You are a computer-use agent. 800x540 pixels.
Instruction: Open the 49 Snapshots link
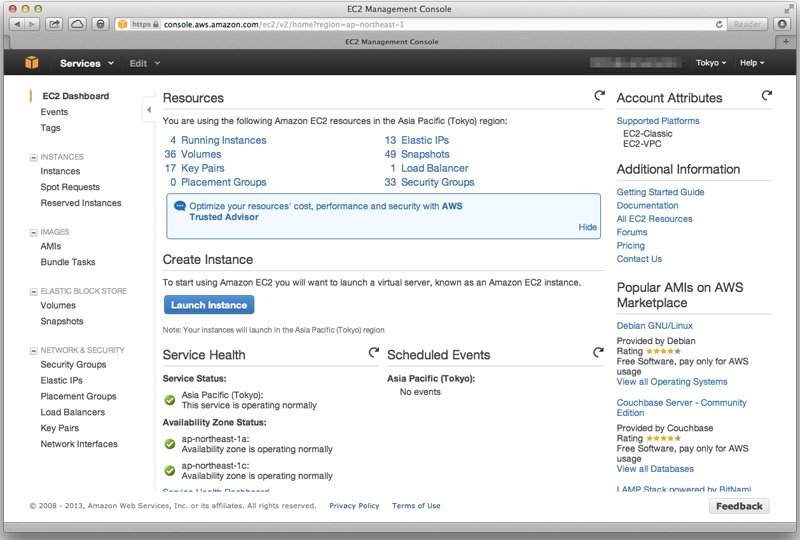[417, 154]
